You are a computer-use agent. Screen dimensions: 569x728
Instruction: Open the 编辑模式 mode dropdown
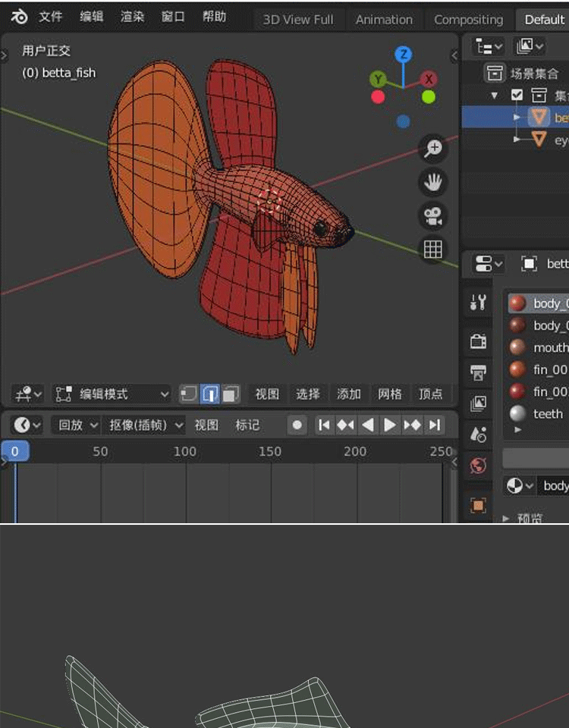112,394
